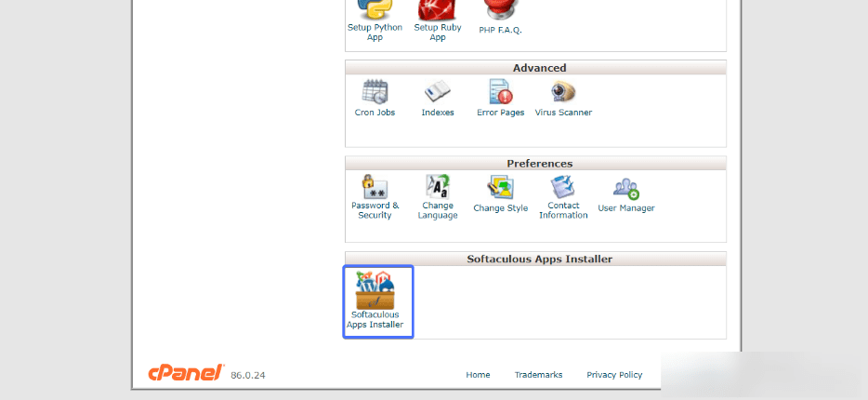
Task: Select the cPanel version number 86.0.24
Action: [248, 376]
